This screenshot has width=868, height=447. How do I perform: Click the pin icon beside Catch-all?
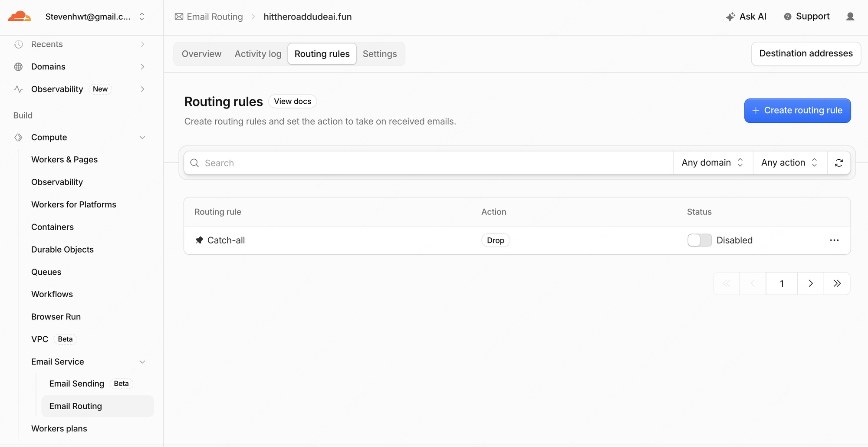pos(199,240)
